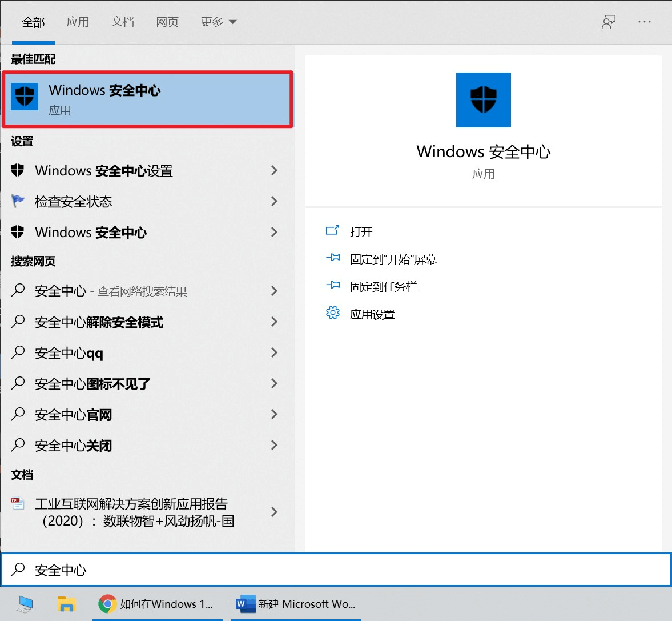The image size is (672, 621).
Task: Expand the 更多 dropdown
Action: pos(219,21)
